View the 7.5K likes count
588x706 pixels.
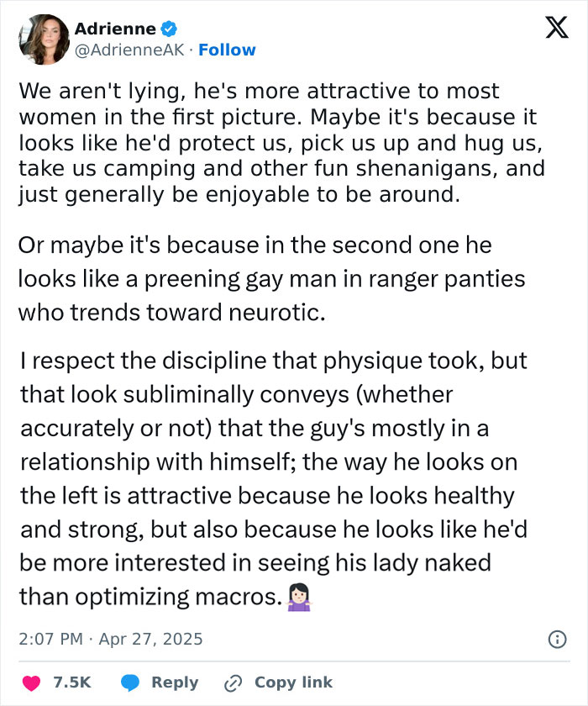pyautogui.click(x=71, y=682)
